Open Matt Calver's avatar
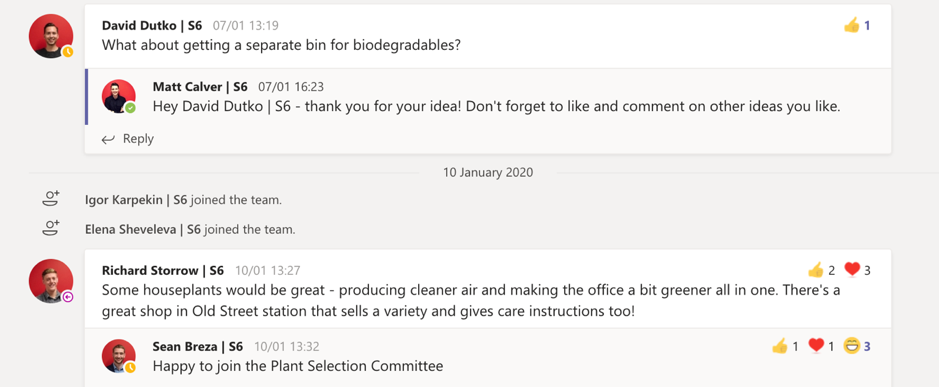Image resolution: width=939 pixels, height=387 pixels. pyautogui.click(x=119, y=96)
